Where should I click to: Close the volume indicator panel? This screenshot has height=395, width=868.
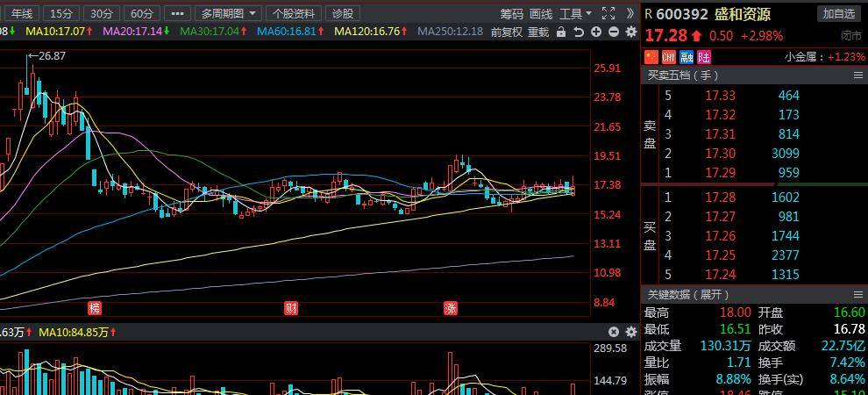coord(614,332)
